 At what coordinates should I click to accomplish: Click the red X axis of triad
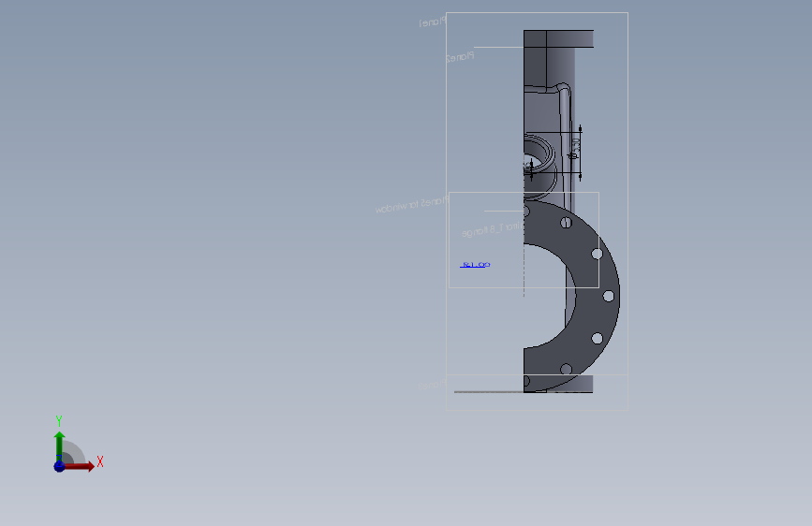[79, 466]
